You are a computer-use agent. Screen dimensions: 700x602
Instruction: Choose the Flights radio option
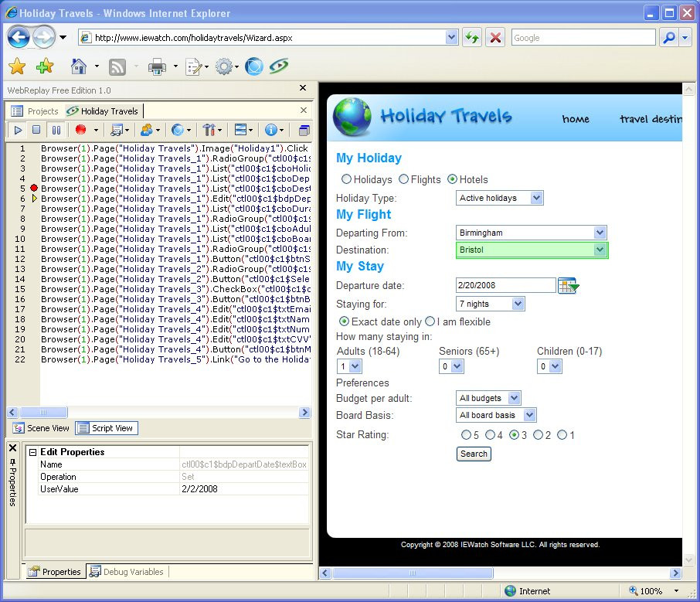(x=403, y=179)
